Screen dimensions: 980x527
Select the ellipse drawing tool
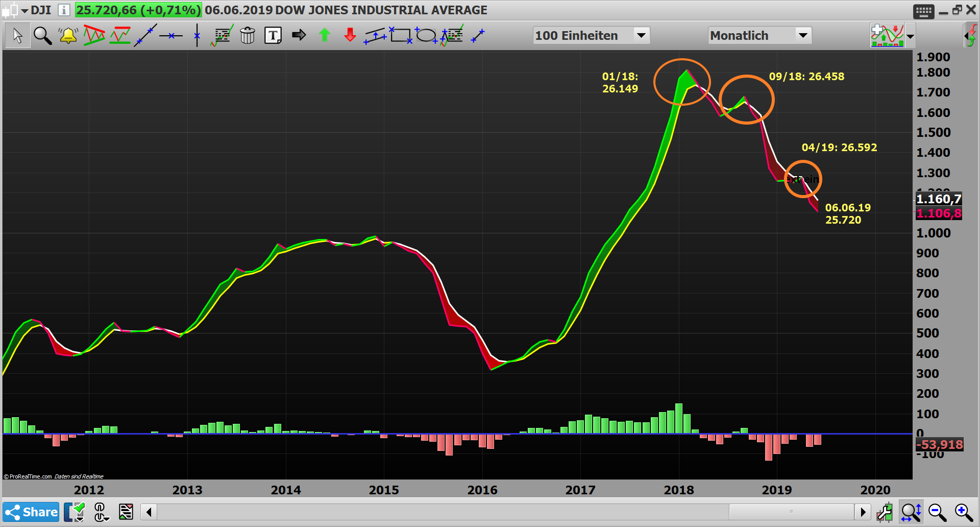point(426,36)
